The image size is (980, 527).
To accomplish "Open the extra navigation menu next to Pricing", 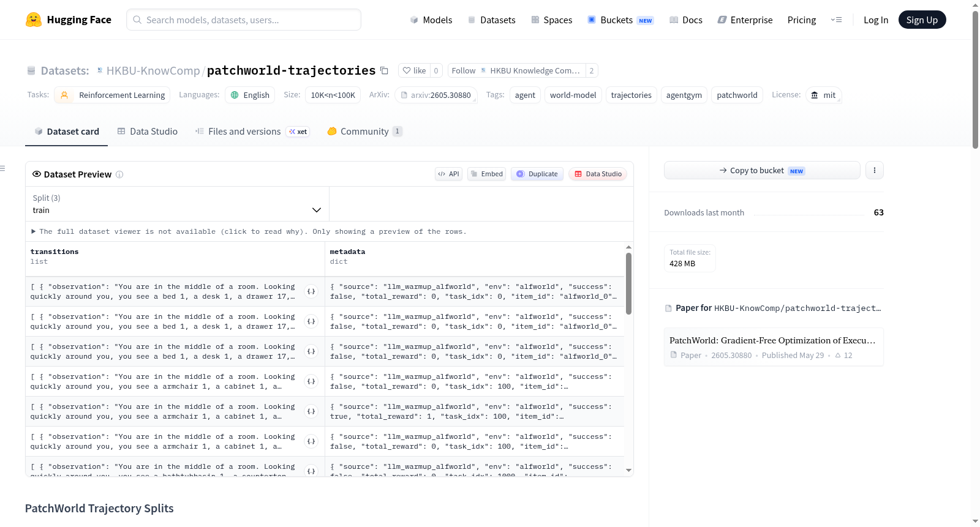I will tap(836, 20).
